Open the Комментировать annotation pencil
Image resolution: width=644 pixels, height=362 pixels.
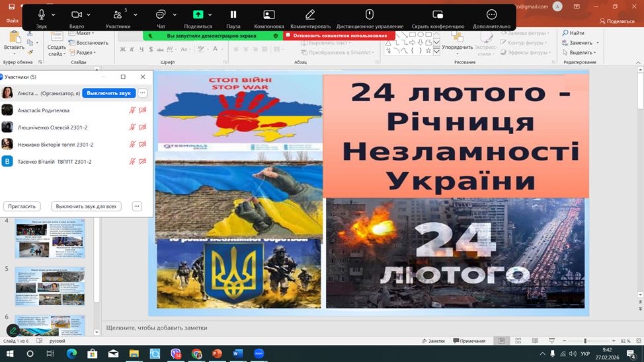point(310,15)
